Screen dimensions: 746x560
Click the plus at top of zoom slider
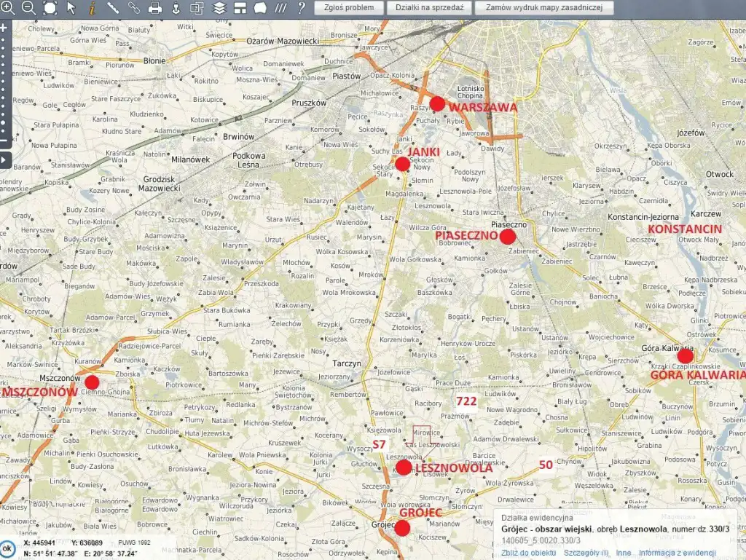pyautogui.click(x=4, y=28)
